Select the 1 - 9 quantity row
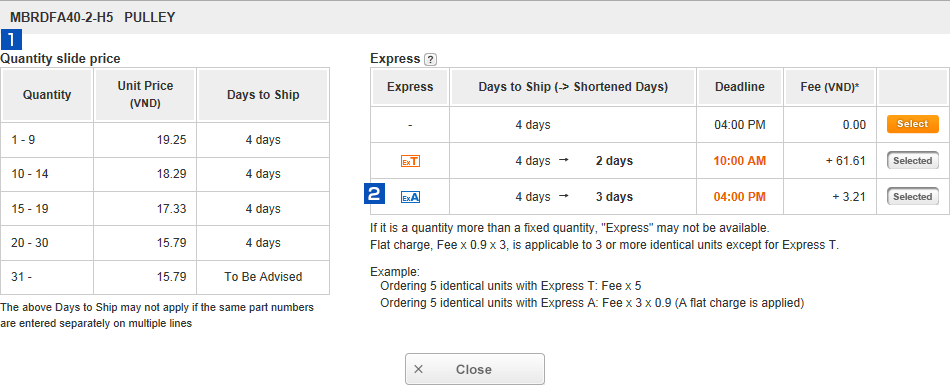The height and width of the screenshot is (390, 950). [x=165, y=140]
